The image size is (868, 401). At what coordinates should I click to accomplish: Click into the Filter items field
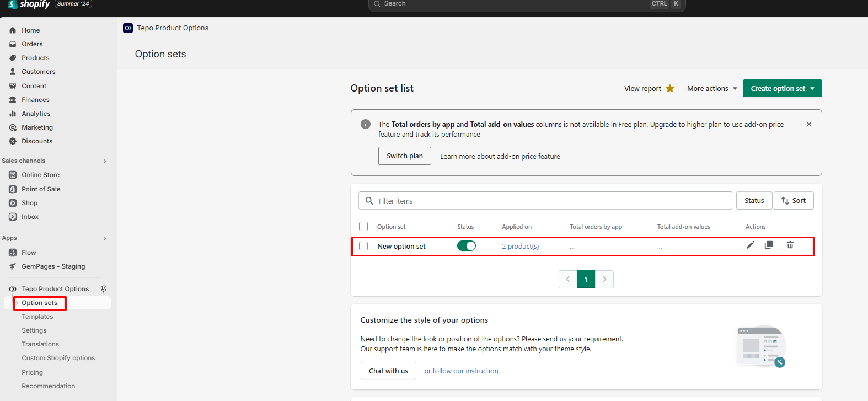pos(551,201)
